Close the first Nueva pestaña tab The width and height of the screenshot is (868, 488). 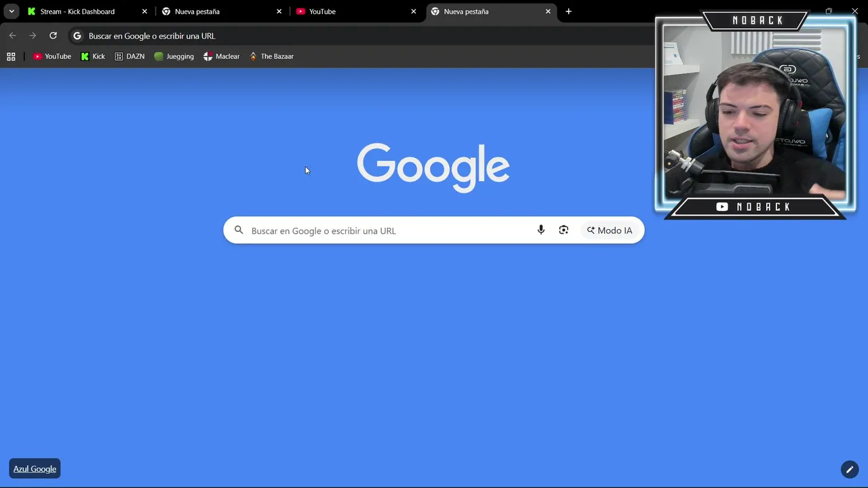coord(279,12)
